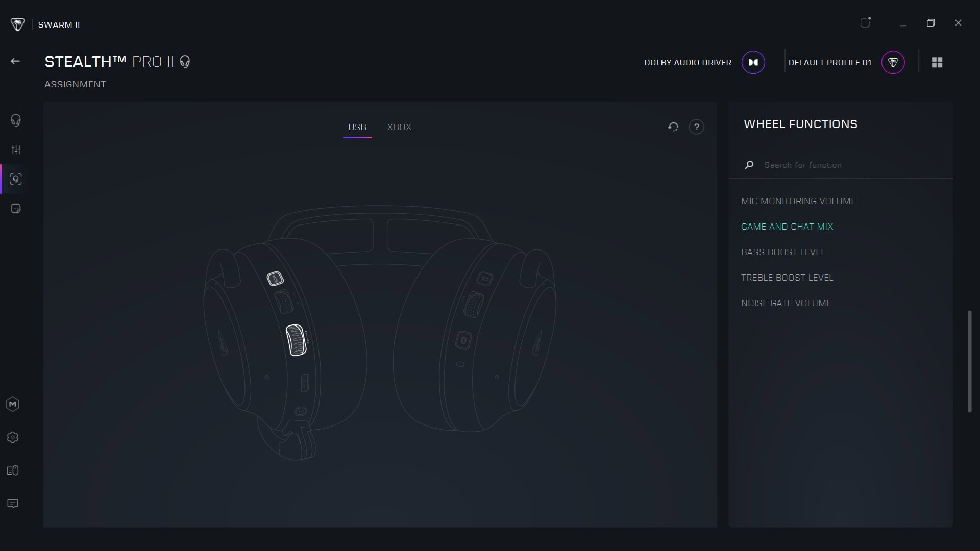Choose Treble Boost Level function
The width and height of the screenshot is (980, 551).
787,278
